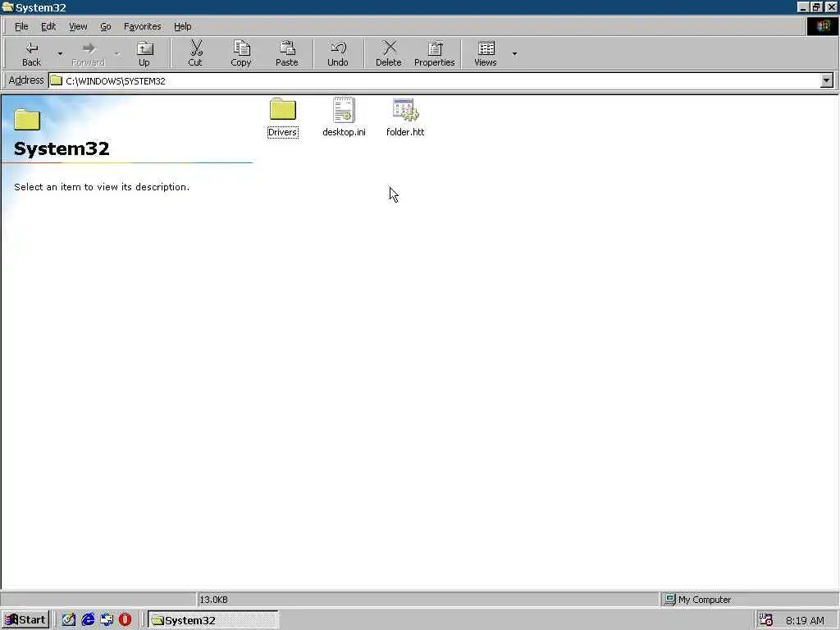The height and width of the screenshot is (630, 840).
Task: Click the Start button
Action: (x=25, y=620)
